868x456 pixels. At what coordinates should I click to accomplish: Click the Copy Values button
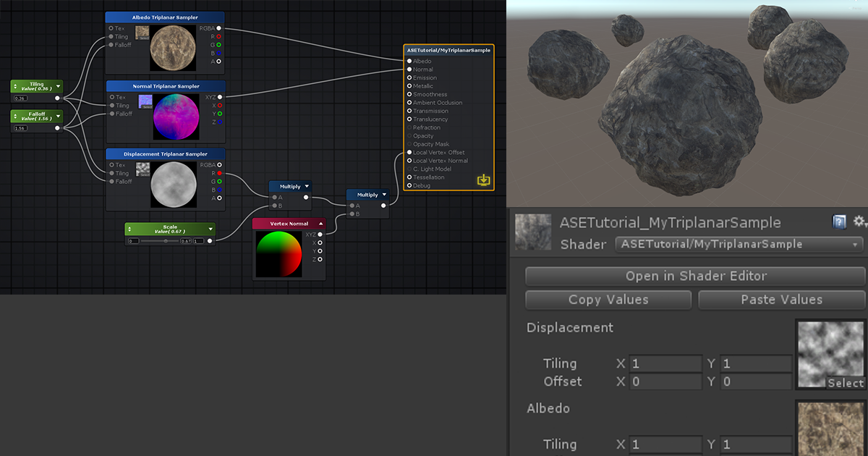608,300
